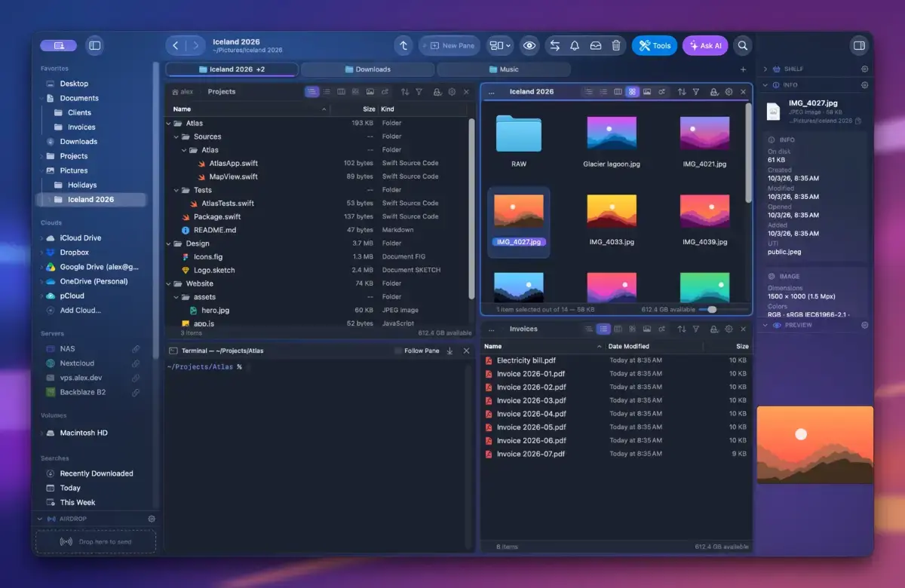905x588 pixels.
Task: Collapse the Tests folder in Projects tree
Action: 176,190
